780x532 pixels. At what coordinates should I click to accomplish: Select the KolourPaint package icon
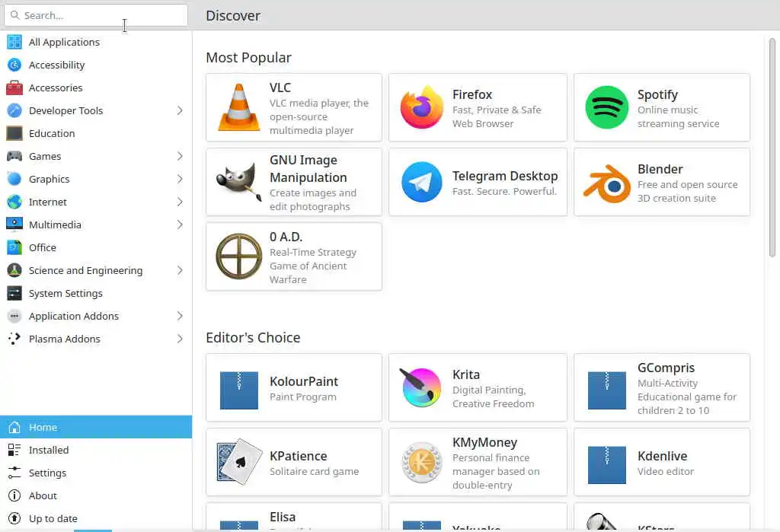coord(238,390)
